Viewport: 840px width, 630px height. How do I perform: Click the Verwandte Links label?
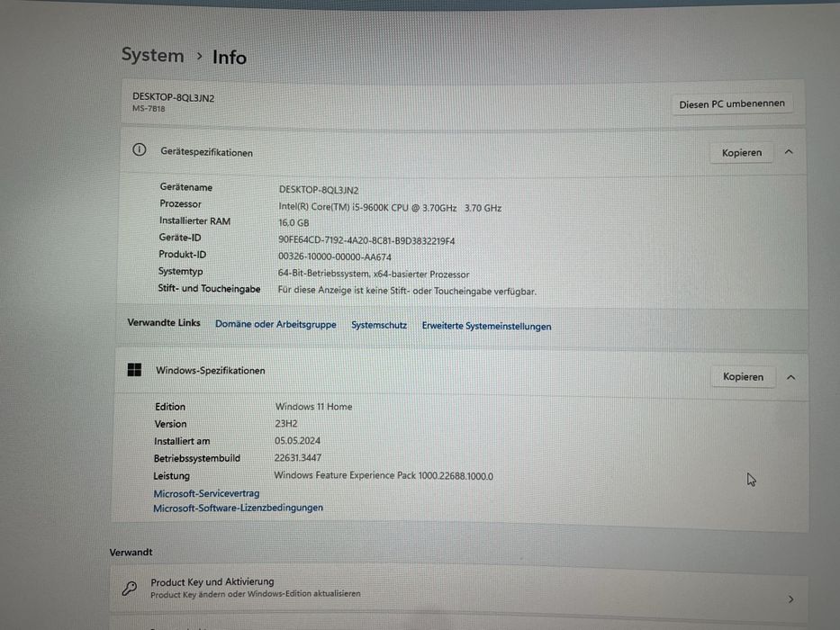[x=163, y=322]
